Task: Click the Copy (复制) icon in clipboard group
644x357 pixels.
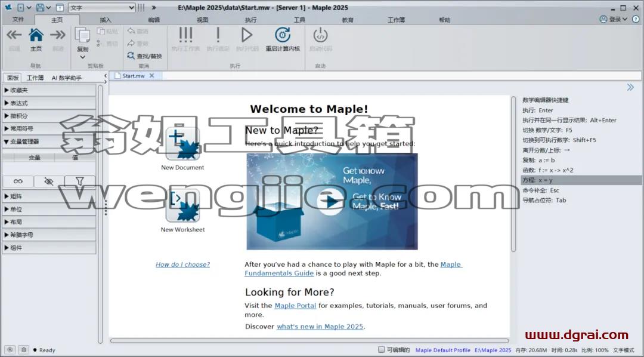Action: (x=82, y=35)
